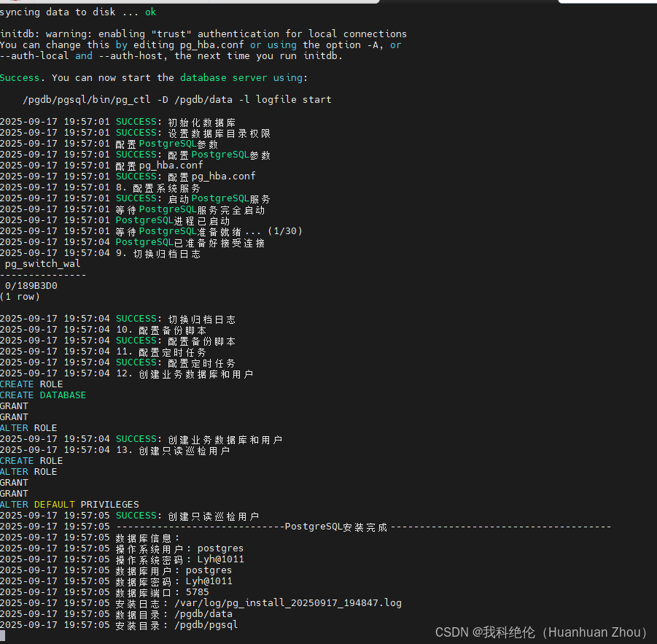Click the 'SUCCESS: 配置pg_hba.conf' line
This screenshot has width=657, height=644.
128,176
